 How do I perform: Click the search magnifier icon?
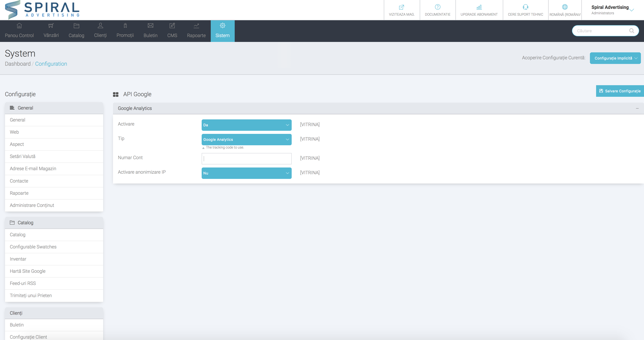[631, 31]
